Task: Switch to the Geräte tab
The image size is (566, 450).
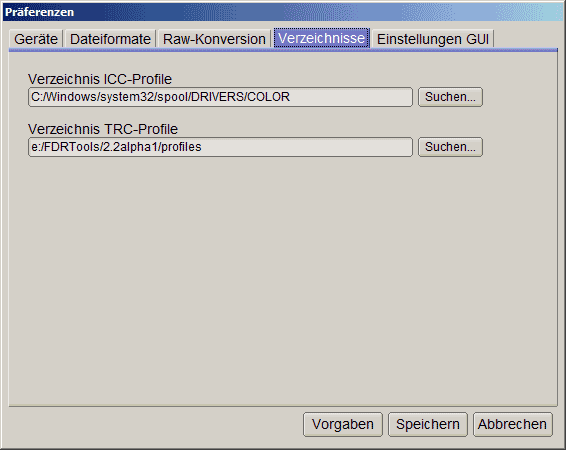Action: click(x=36, y=39)
